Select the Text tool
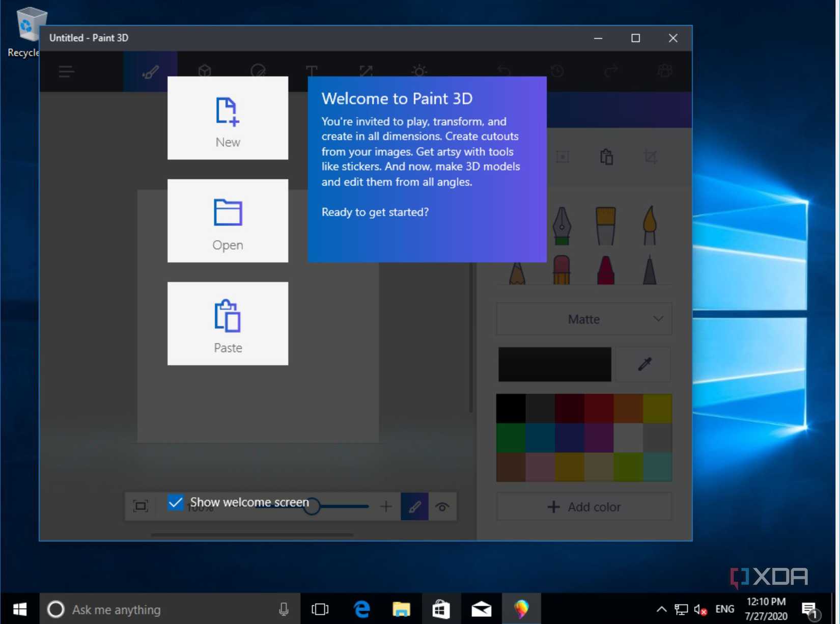 [312, 71]
